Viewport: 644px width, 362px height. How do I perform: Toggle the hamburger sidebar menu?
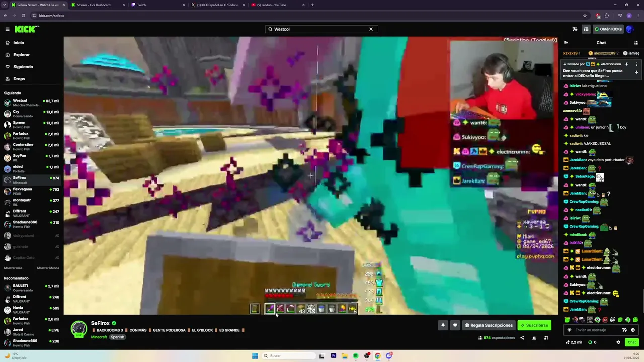click(7, 29)
